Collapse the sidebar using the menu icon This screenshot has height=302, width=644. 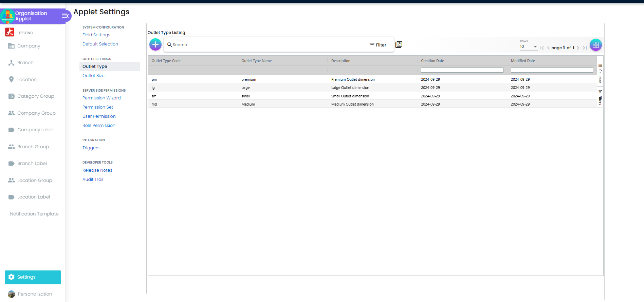tap(65, 16)
